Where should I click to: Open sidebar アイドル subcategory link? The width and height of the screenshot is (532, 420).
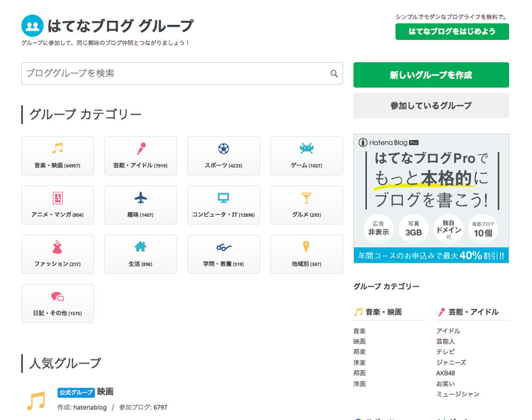[448, 331]
